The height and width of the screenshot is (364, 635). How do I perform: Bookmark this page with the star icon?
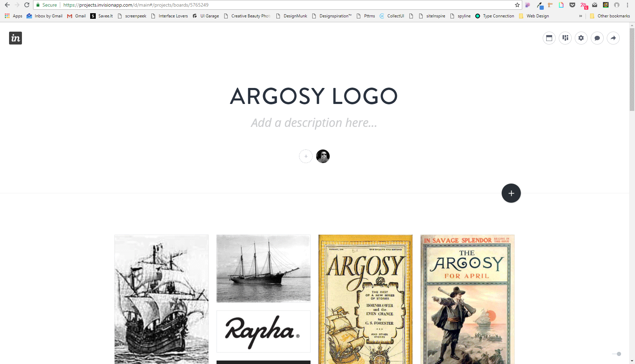pyautogui.click(x=517, y=5)
